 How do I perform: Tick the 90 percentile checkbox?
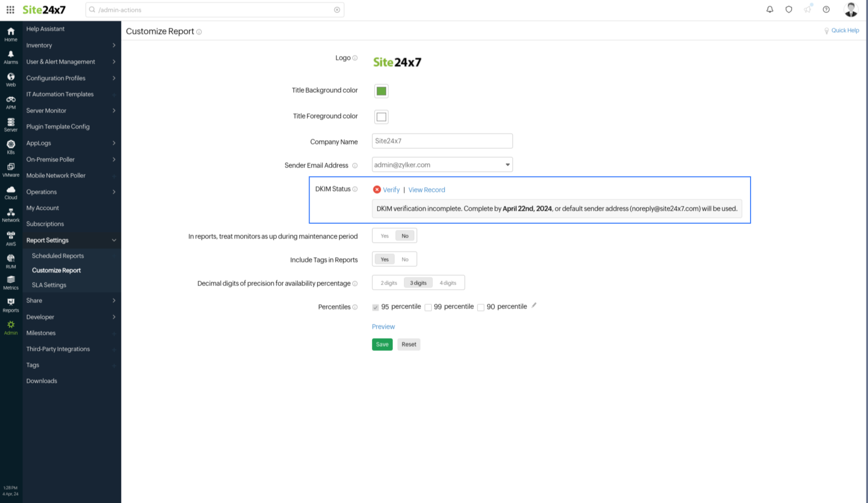pyautogui.click(x=480, y=307)
